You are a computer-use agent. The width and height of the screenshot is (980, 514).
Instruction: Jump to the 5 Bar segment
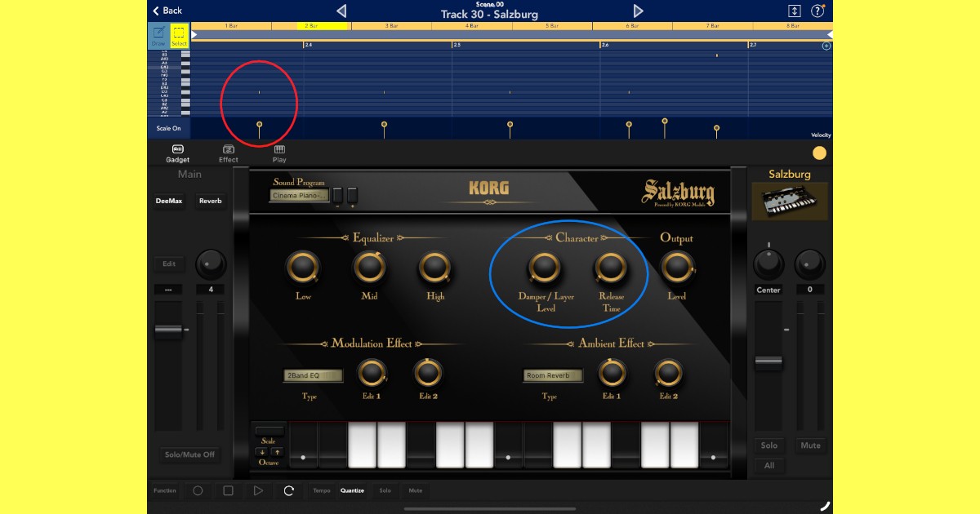click(x=552, y=26)
